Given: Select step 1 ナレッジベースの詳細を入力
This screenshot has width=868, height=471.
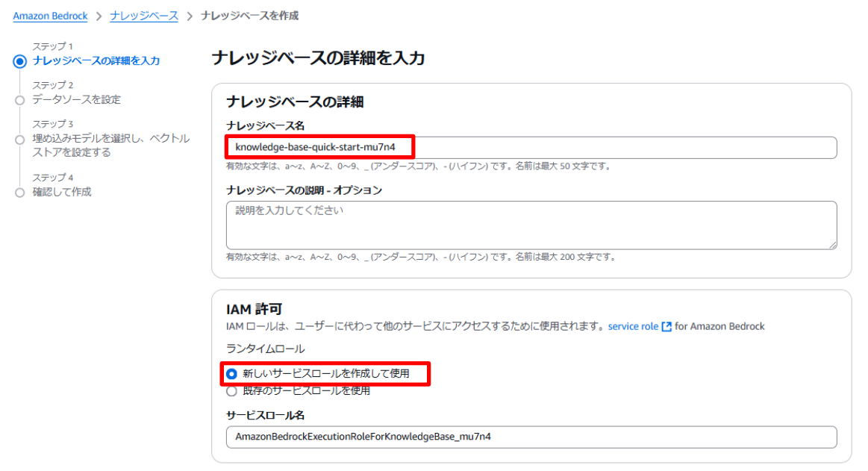Looking at the screenshot, I should pyautogui.click(x=96, y=61).
